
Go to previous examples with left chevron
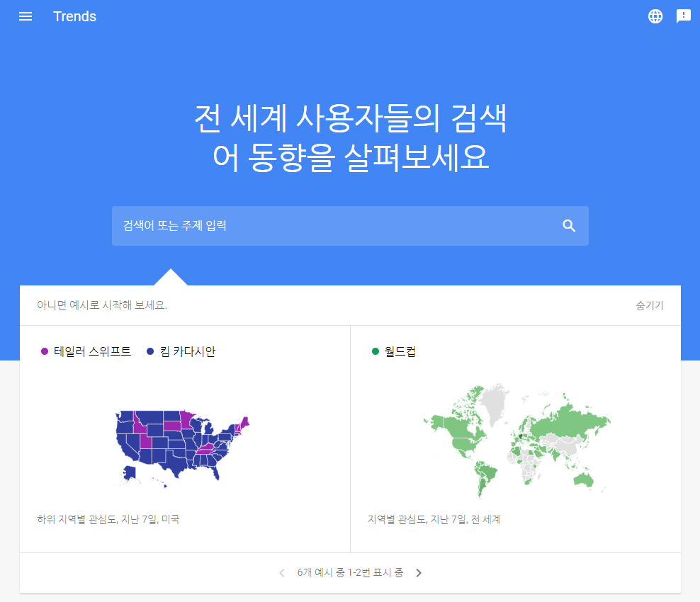[282, 573]
